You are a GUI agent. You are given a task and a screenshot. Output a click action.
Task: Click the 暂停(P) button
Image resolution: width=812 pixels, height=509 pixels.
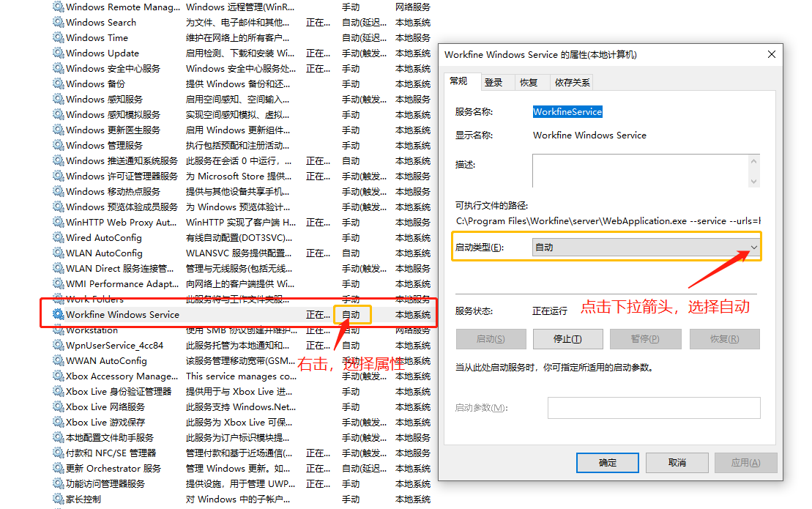tap(645, 339)
